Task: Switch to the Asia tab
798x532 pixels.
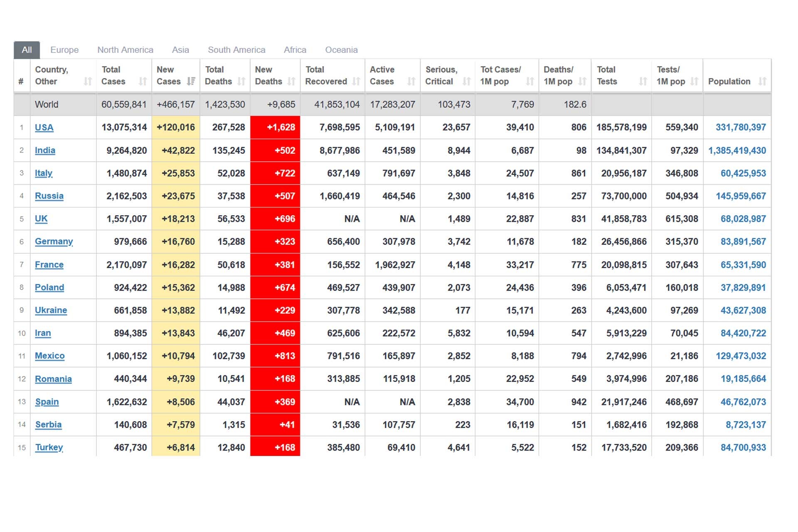Action: 180,50
